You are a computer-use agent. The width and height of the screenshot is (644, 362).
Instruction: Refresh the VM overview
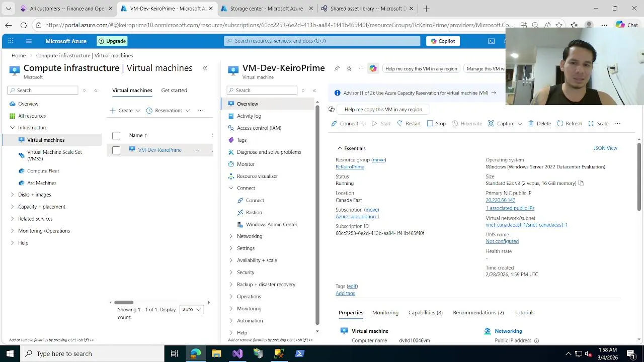point(570,124)
